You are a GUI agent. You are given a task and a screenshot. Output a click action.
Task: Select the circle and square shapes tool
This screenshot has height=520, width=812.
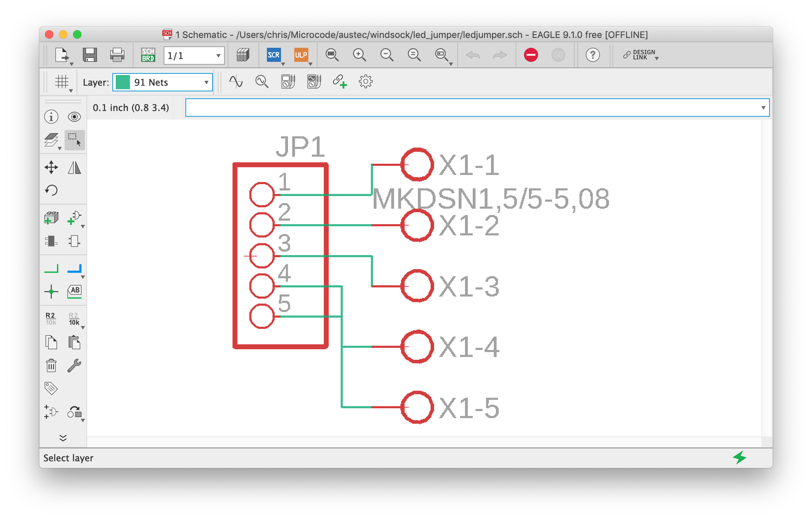(74, 412)
